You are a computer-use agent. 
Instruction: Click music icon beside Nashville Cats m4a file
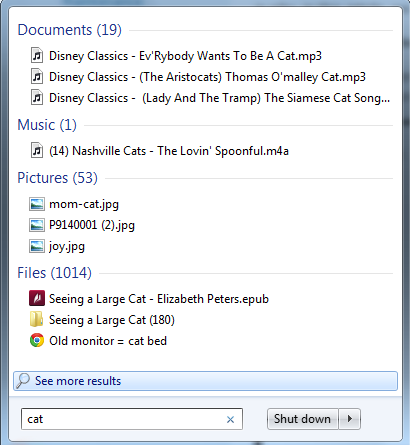(37, 151)
